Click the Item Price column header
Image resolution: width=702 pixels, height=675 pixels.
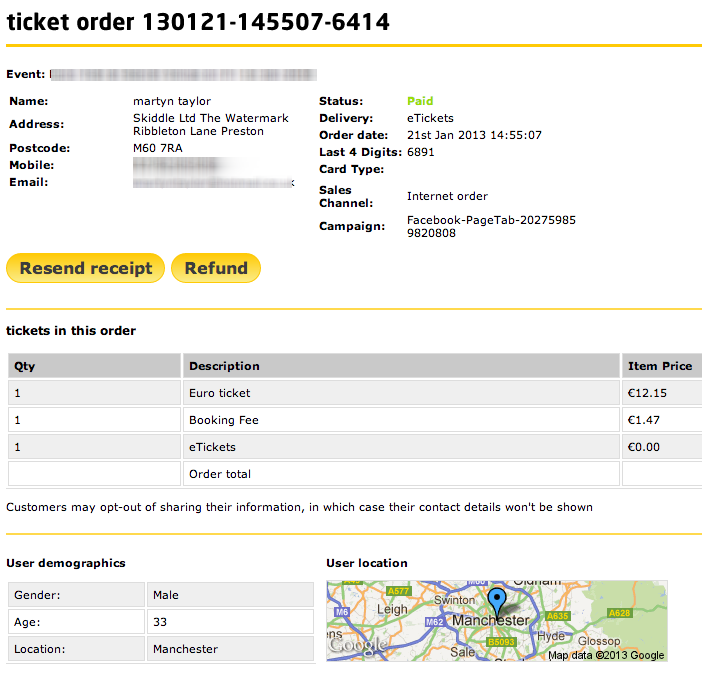(x=659, y=366)
